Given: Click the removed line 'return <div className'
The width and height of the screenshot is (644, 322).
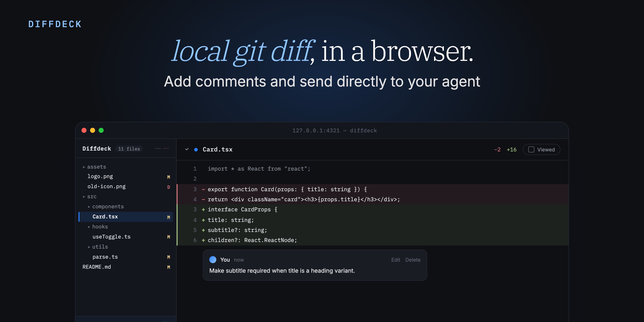Looking at the screenshot, I should (372, 200).
